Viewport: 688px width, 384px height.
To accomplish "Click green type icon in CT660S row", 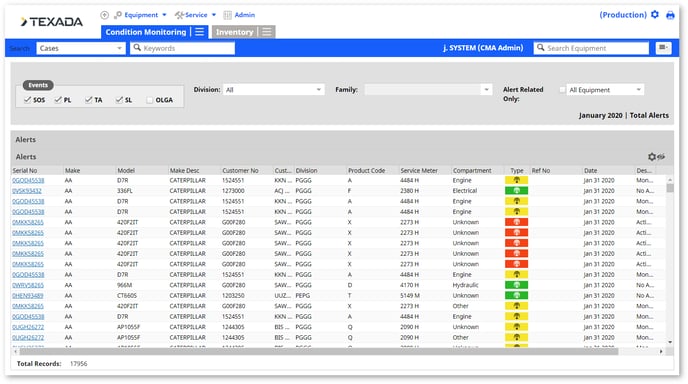I will (x=516, y=296).
